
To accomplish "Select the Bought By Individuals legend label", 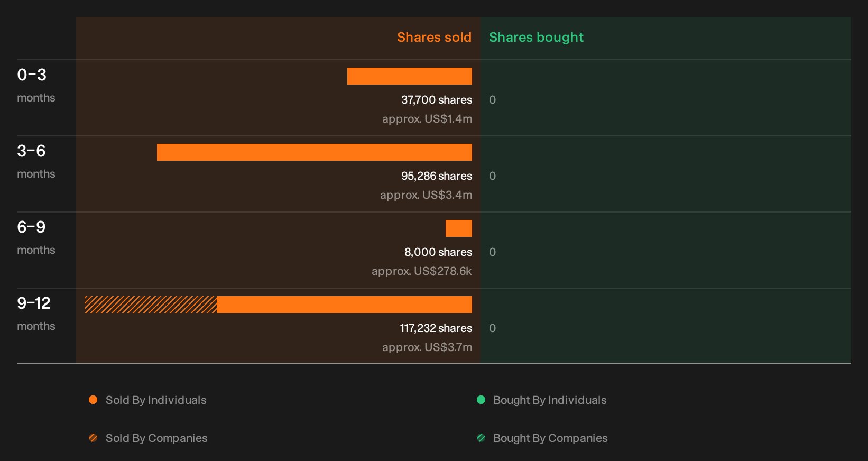I will point(550,400).
